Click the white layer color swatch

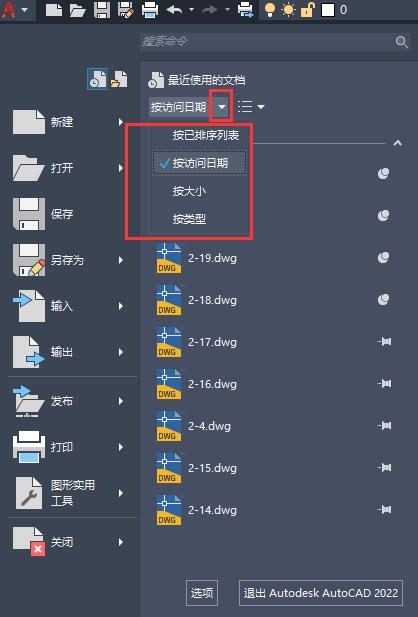tap(328, 10)
